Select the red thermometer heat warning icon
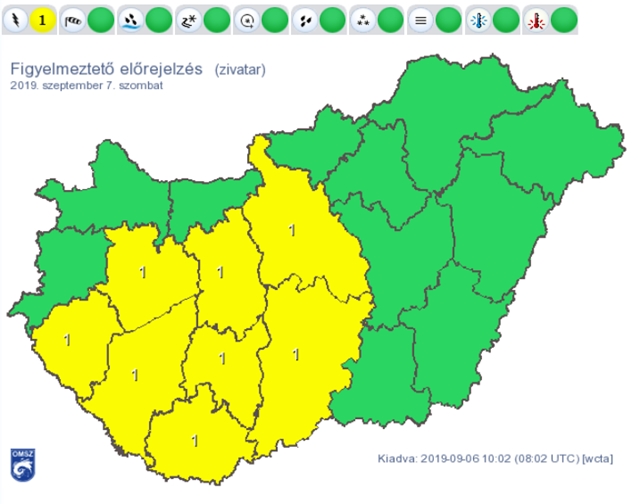This screenshot has height=504, width=640. click(536, 20)
